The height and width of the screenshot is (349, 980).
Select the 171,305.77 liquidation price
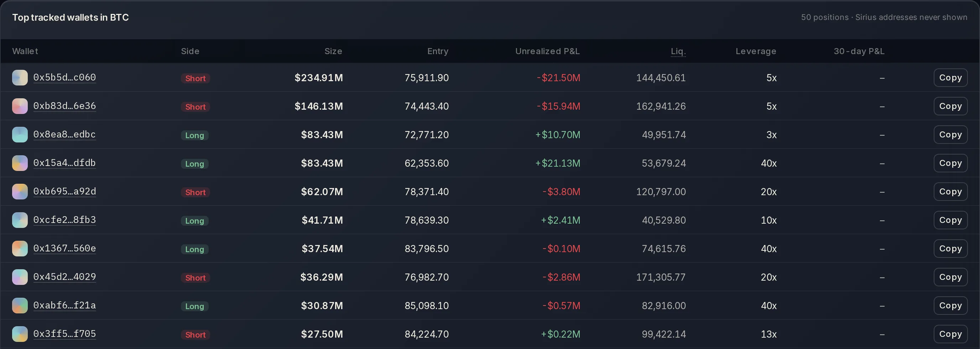(x=661, y=277)
